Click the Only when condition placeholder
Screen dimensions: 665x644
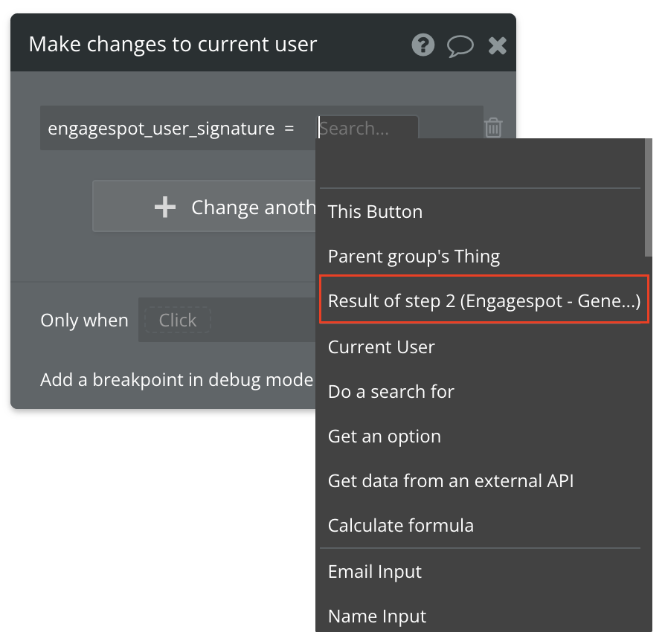point(178,320)
